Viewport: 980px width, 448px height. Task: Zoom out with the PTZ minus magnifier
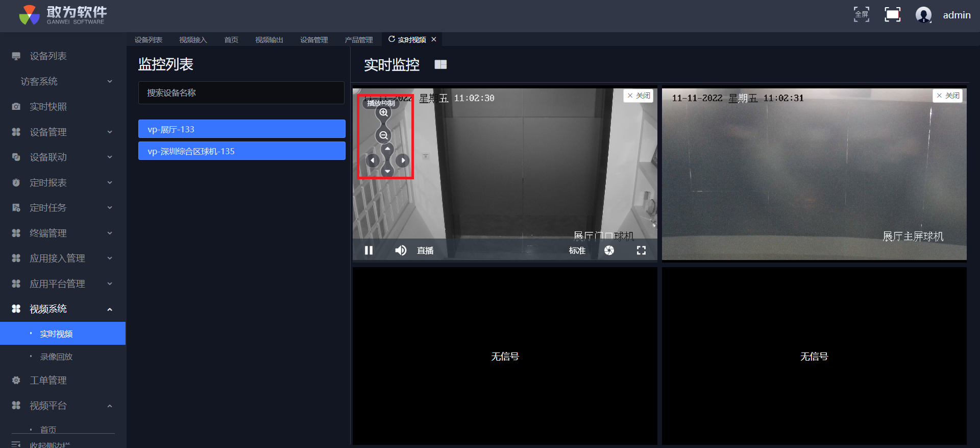tap(383, 135)
